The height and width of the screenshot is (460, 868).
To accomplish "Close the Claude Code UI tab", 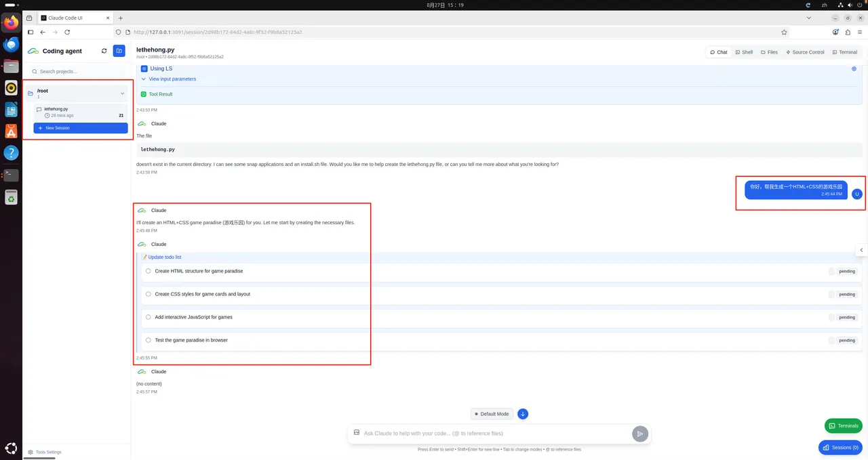I will [x=108, y=18].
